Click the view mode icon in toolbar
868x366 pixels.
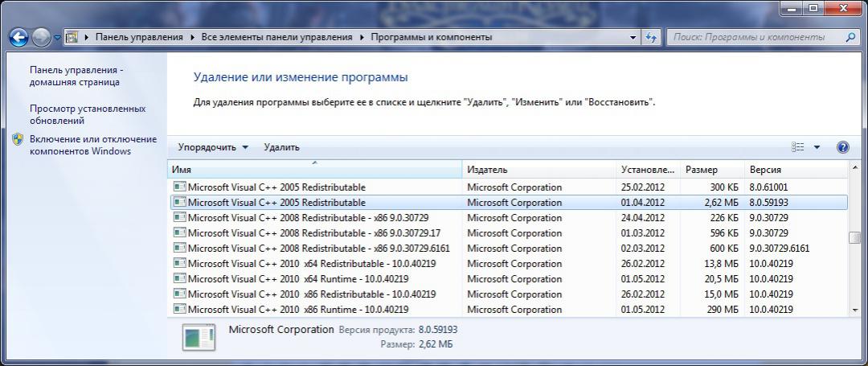[798, 147]
